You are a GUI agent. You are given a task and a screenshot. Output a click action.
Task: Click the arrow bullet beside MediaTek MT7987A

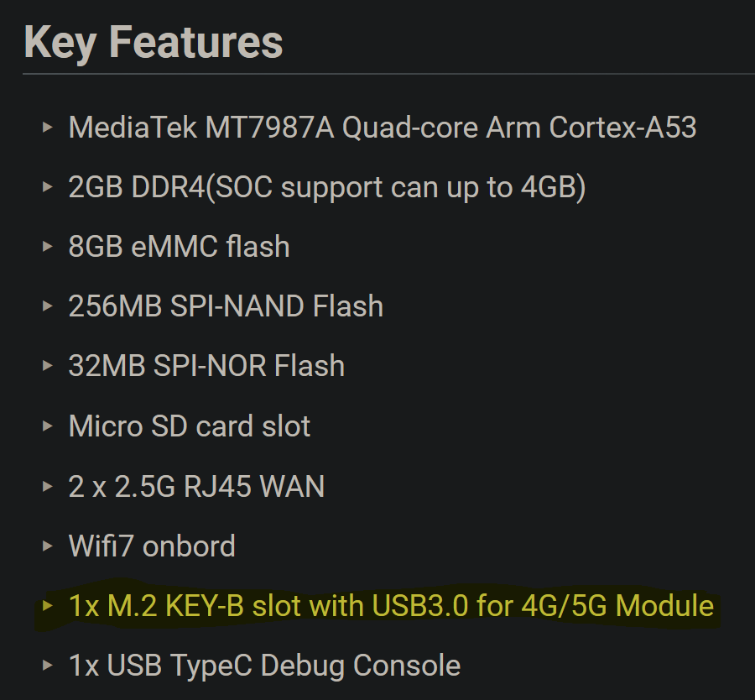point(48,128)
